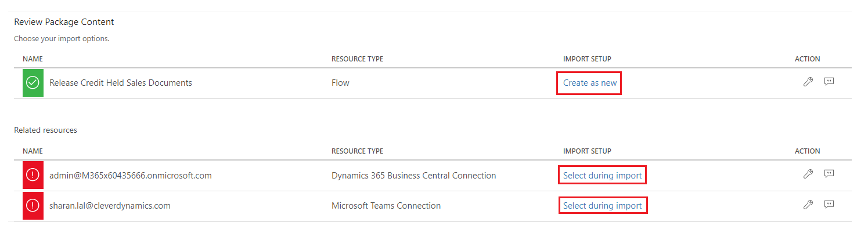Click the 'Review Package Content' heading
The width and height of the screenshot is (868, 233).
click(64, 22)
